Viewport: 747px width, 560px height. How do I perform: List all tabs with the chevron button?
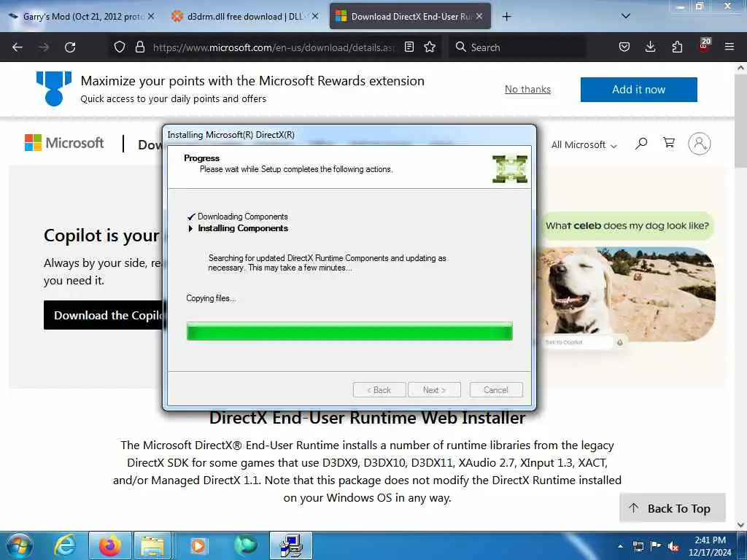(625, 16)
